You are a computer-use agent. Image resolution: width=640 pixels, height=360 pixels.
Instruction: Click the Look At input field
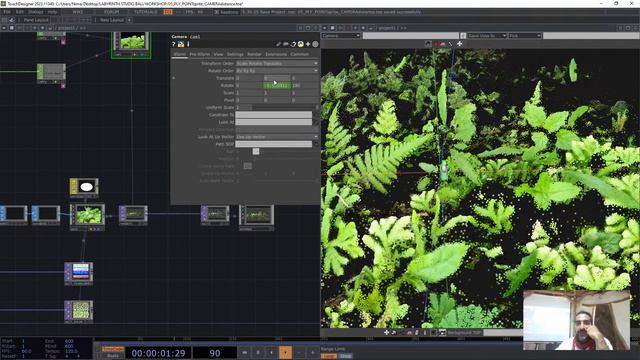(x=273, y=122)
